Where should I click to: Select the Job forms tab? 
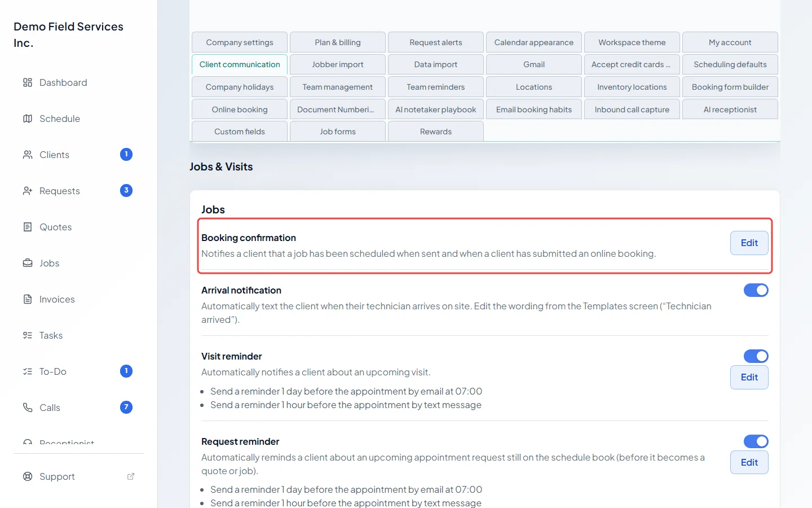[338, 132]
